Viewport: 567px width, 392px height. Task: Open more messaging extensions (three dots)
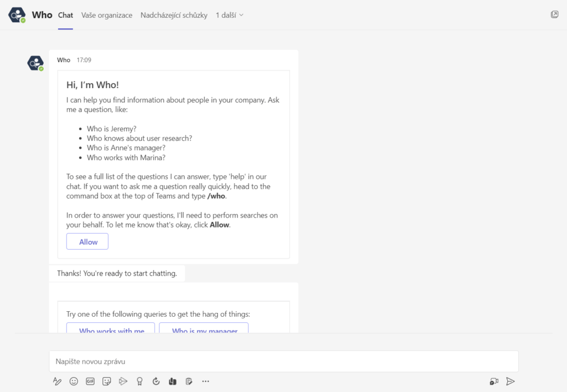pyautogui.click(x=205, y=381)
